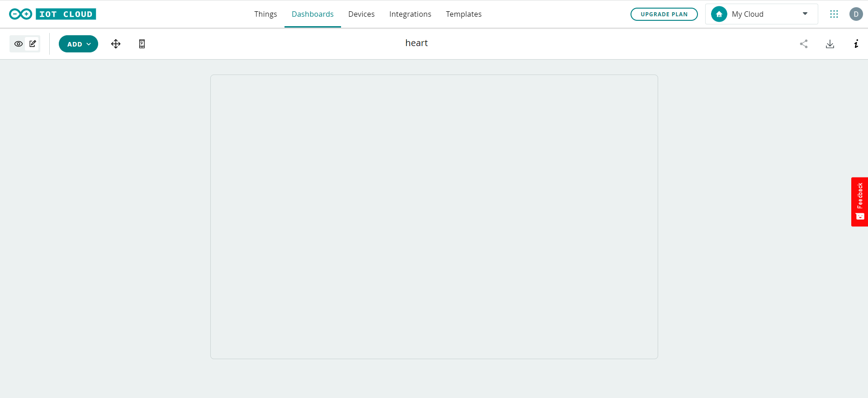The image size is (868, 398).
Task: Switch to dashboard edit mode (pencil icon)
Action: pyautogui.click(x=33, y=44)
